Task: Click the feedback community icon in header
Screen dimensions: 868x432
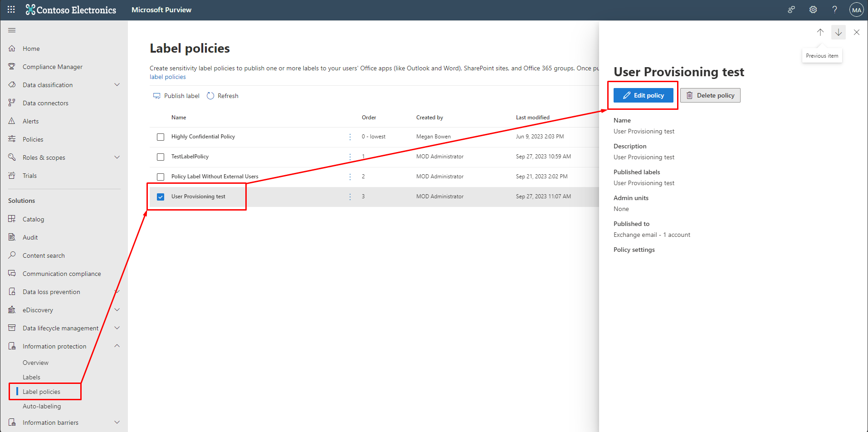Action: 791,10
